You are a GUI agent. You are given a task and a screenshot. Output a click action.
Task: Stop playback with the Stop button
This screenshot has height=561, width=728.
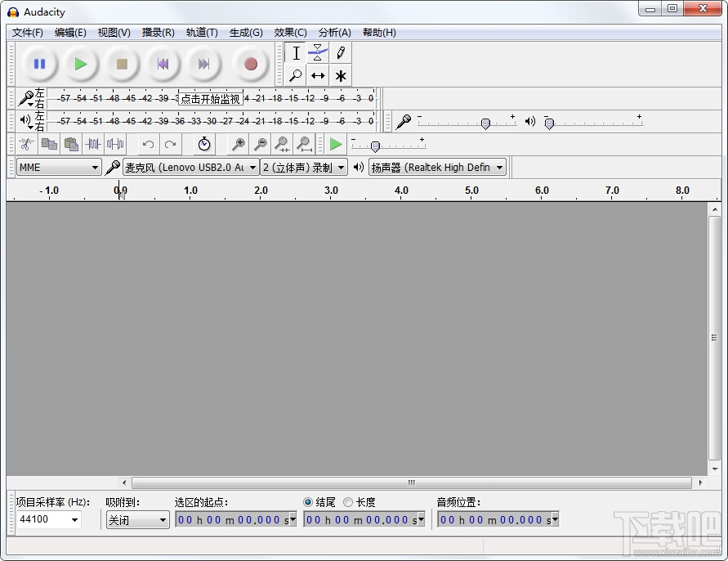pos(122,64)
